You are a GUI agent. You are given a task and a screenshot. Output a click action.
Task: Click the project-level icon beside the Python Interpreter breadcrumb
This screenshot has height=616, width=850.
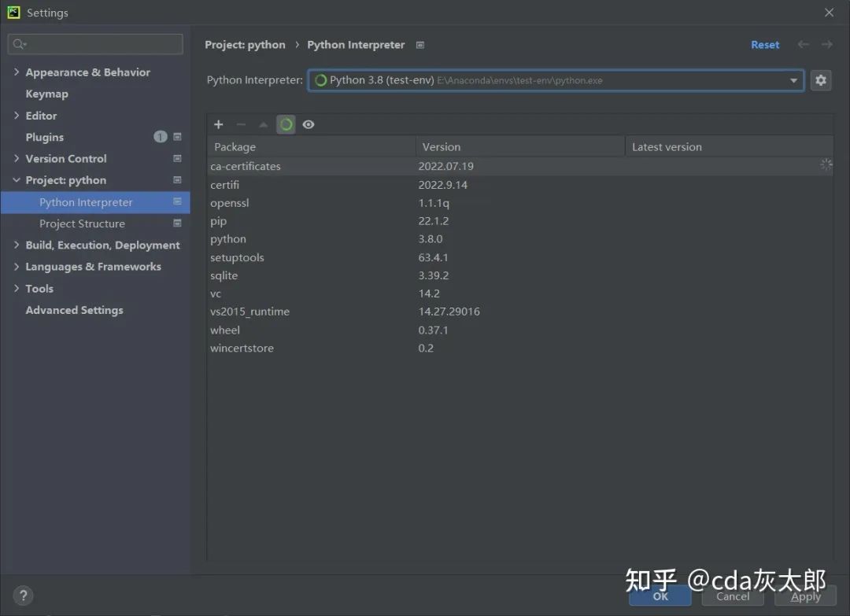click(420, 45)
